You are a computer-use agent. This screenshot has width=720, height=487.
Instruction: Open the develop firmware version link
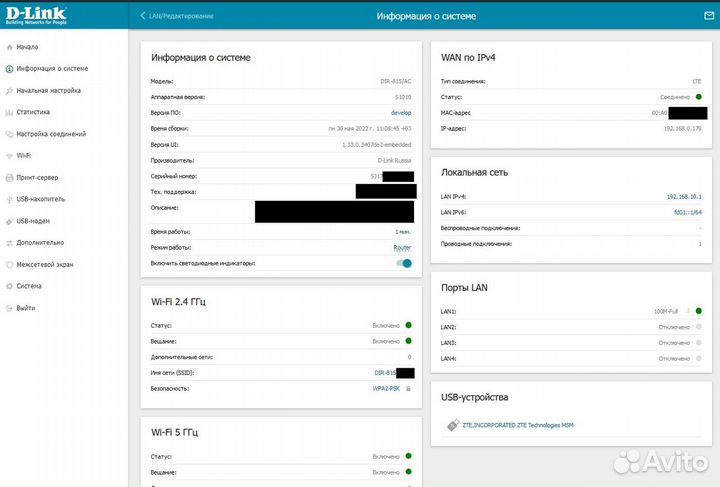400,113
